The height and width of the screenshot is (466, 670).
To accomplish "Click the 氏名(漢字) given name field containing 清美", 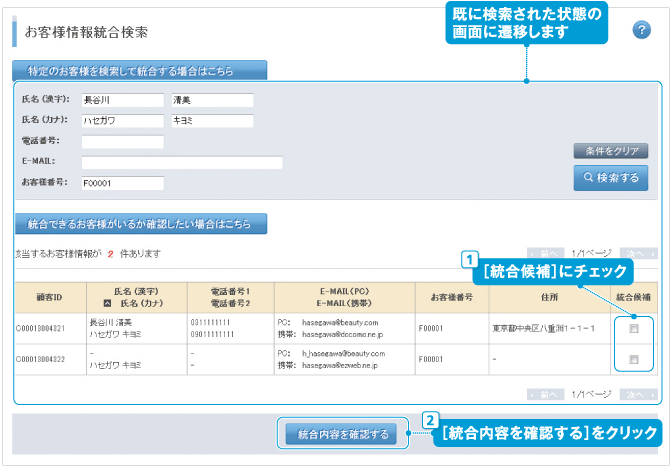I will (212, 100).
